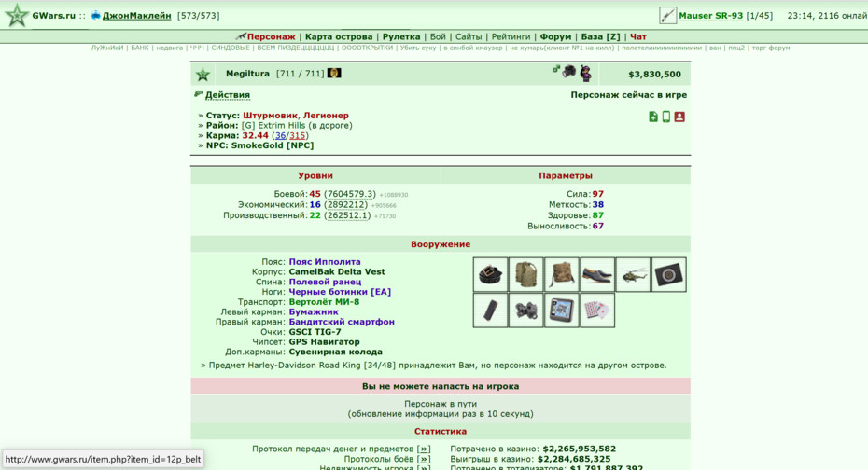Click the СИНДОВЫЕ quick link
The width and height of the screenshot is (868, 470).
pos(231,48)
